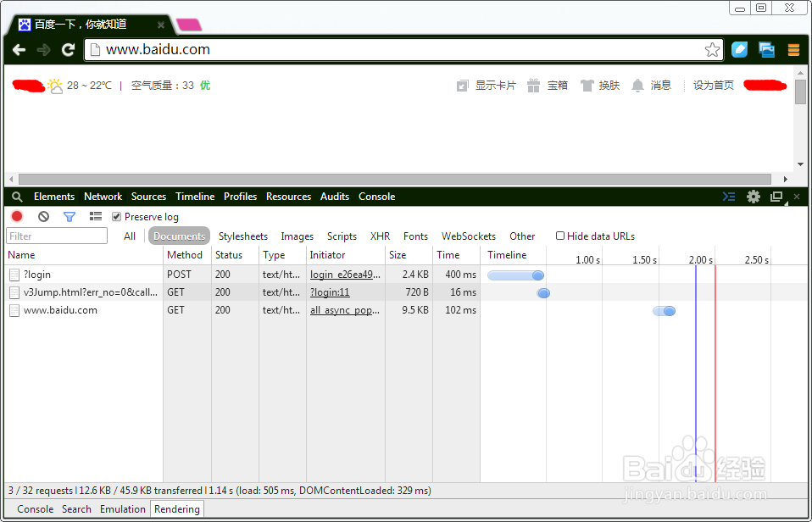Viewport: 812px width, 522px height.
Task: Click the browser forward arrow
Action: pos(43,50)
